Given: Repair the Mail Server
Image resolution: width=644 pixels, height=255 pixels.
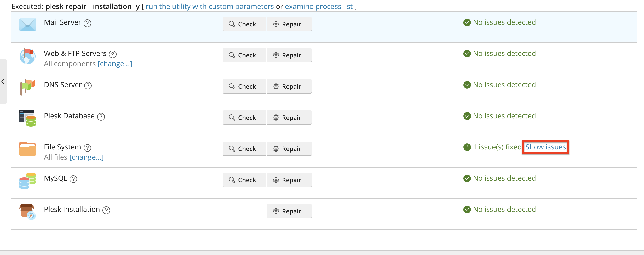Looking at the screenshot, I should [x=289, y=24].
